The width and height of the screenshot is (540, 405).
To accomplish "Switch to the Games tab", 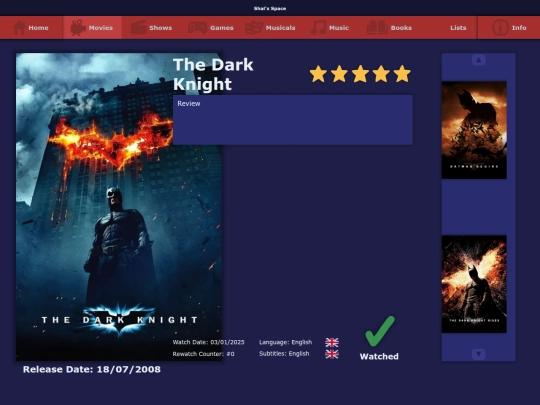I will 211,28.
